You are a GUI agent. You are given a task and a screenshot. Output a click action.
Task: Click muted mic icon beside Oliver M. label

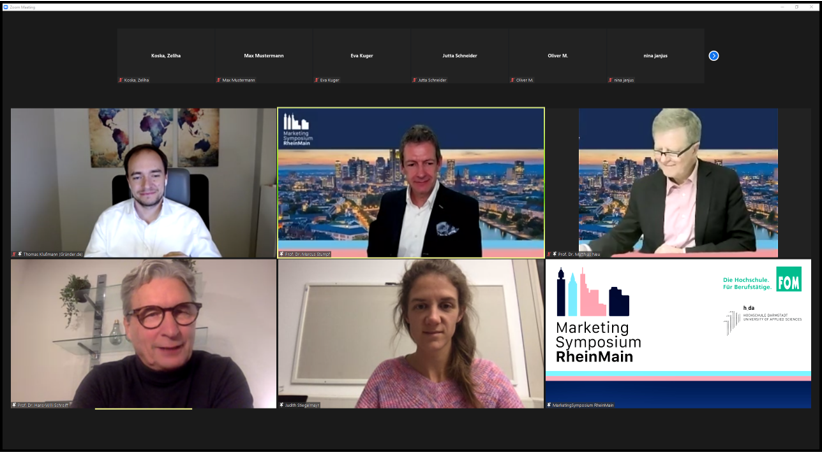pyautogui.click(x=513, y=80)
